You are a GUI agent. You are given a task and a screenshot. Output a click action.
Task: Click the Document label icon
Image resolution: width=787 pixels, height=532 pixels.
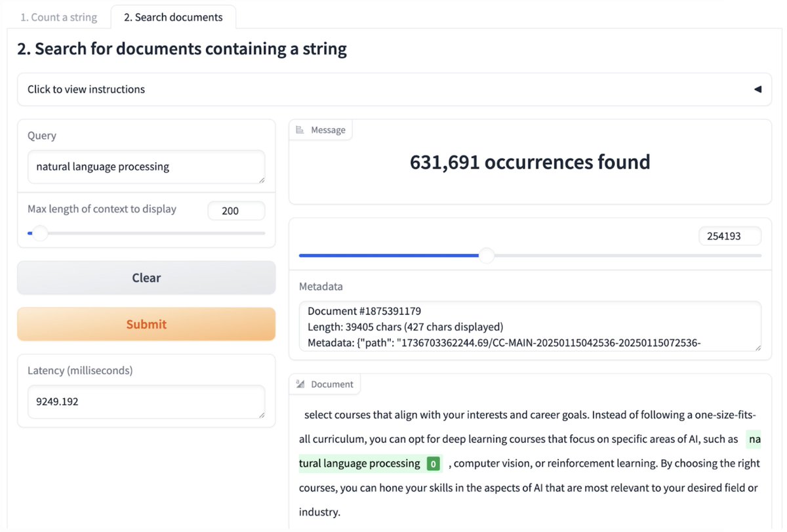[x=300, y=384]
